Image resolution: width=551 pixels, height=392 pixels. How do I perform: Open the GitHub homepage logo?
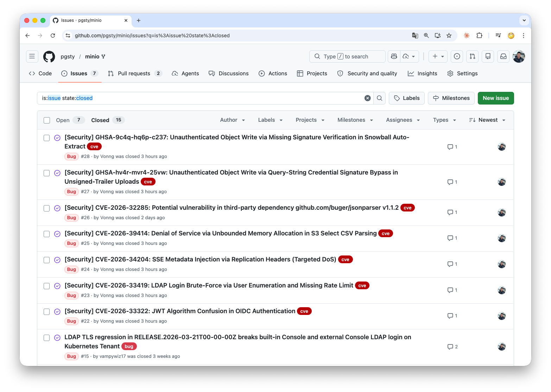(49, 57)
